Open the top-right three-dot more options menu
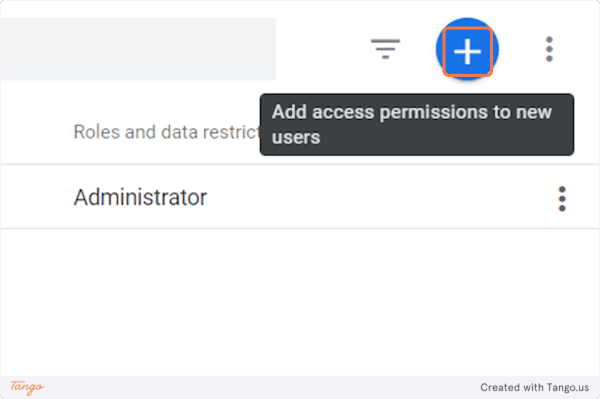Screen dimensions: 600x399 click(x=549, y=49)
